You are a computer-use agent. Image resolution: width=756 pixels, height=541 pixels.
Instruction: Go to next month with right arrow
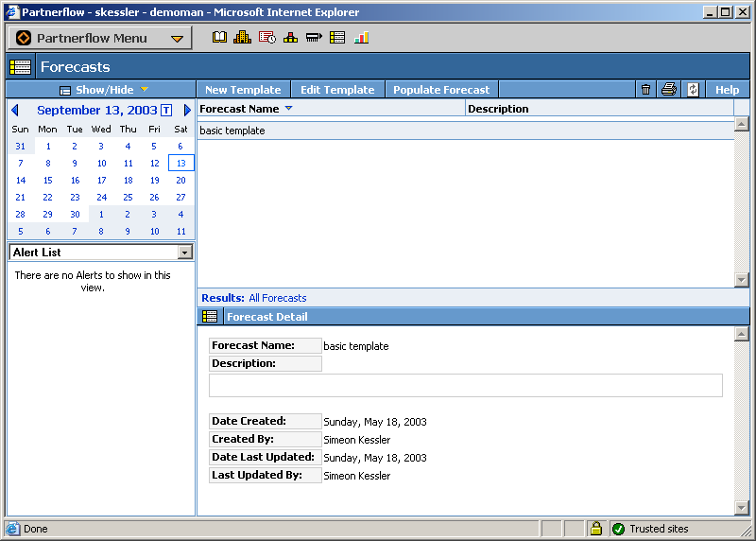pyautogui.click(x=187, y=110)
